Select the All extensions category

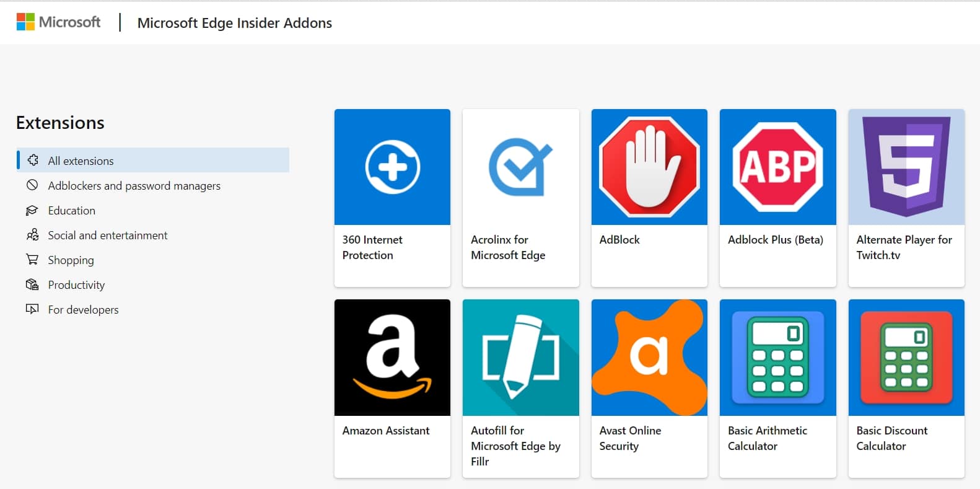pyautogui.click(x=153, y=161)
